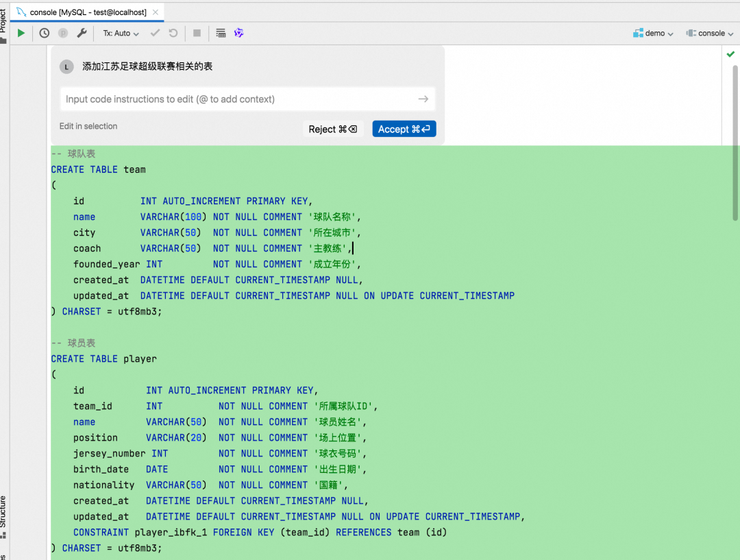Click the Structure icon in left sidebar
740x560 pixels.
[3, 535]
